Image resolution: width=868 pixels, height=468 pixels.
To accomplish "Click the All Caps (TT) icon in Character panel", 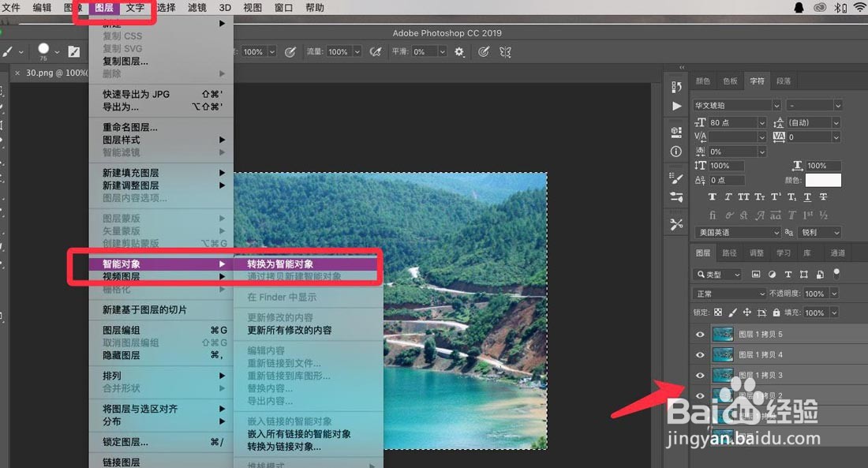I will [743, 197].
